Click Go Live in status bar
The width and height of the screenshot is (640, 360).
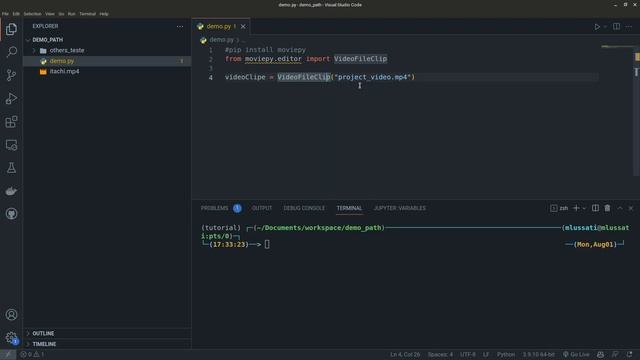[576, 354]
